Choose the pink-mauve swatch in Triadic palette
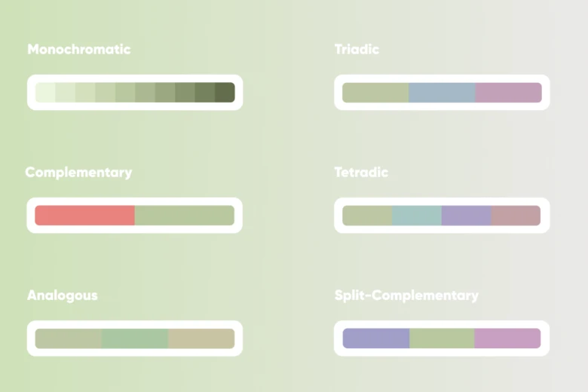Image resolution: width=588 pixels, height=392 pixels. coord(509,93)
